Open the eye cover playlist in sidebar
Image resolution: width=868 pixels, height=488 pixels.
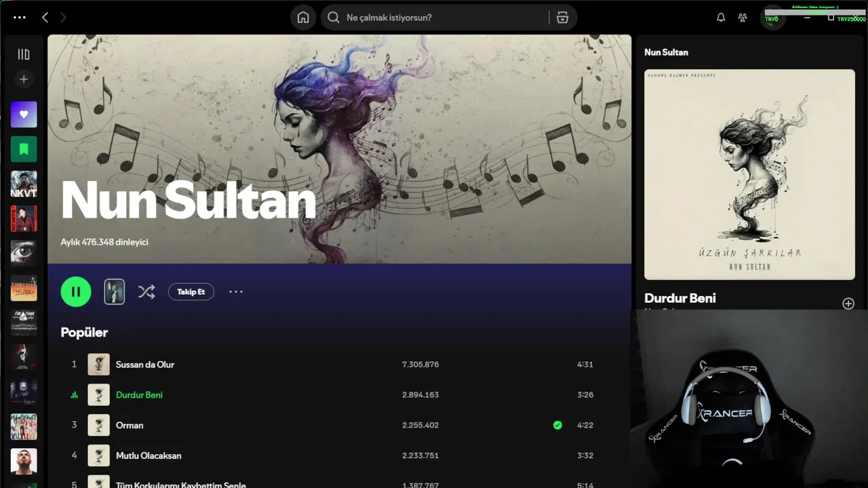24,253
